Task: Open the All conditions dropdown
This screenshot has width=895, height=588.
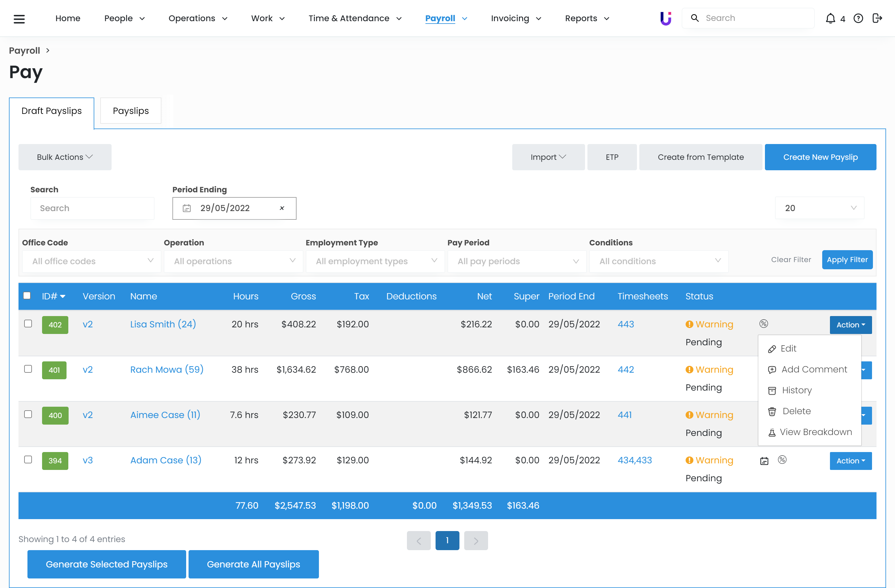Action: pos(658,261)
